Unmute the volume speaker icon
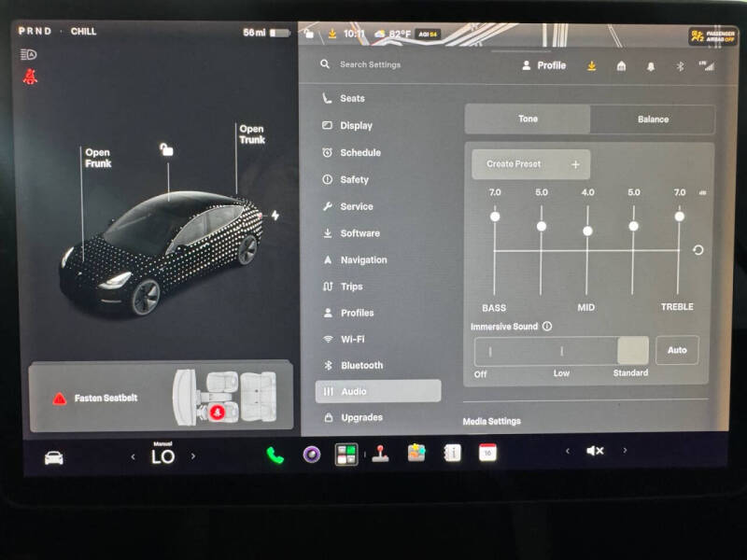This screenshot has width=747, height=560. pos(595,451)
